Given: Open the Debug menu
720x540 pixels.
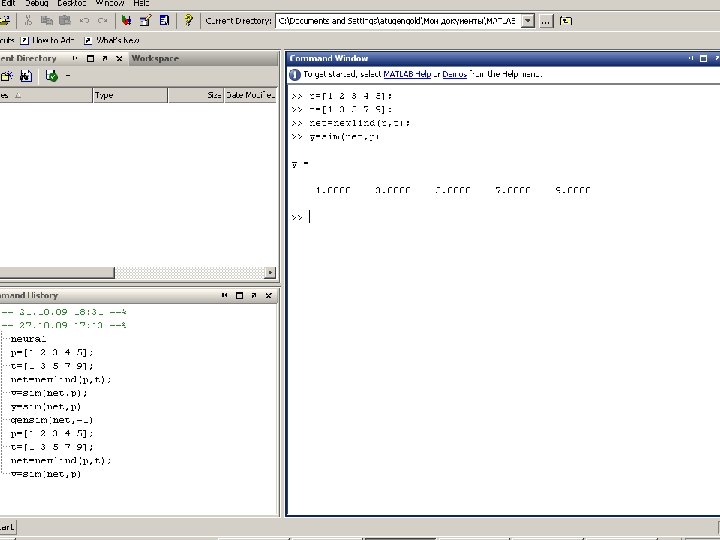Looking at the screenshot, I should click(x=37, y=3).
